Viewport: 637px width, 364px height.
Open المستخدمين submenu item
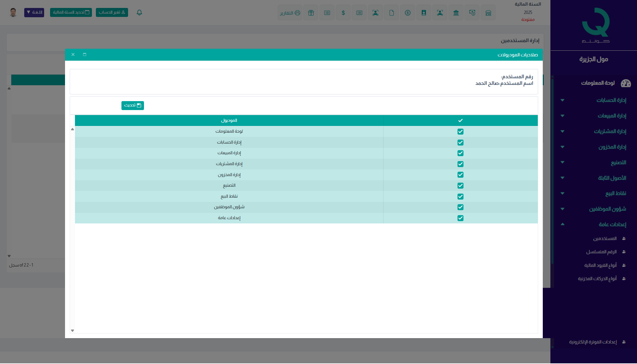pyautogui.click(x=605, y=239)
